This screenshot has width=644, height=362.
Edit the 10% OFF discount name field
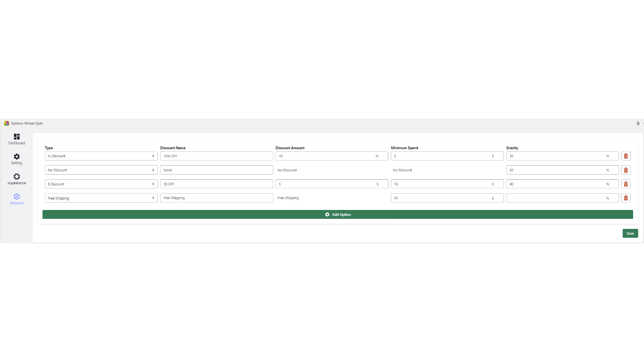[x=217, y=156]
